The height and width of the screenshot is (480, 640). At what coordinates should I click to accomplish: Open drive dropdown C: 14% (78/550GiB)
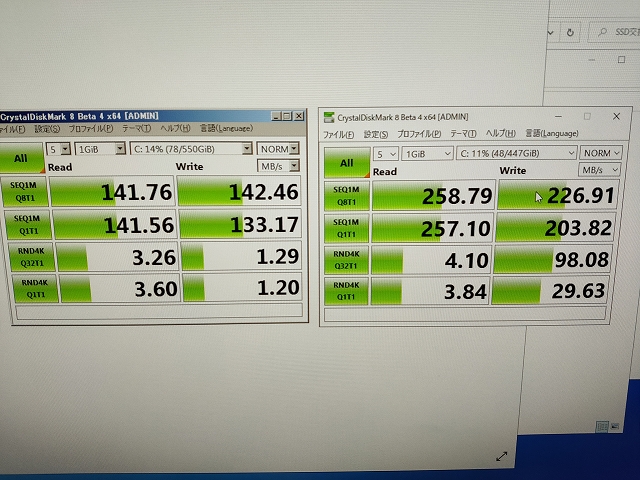pos(191,149)
